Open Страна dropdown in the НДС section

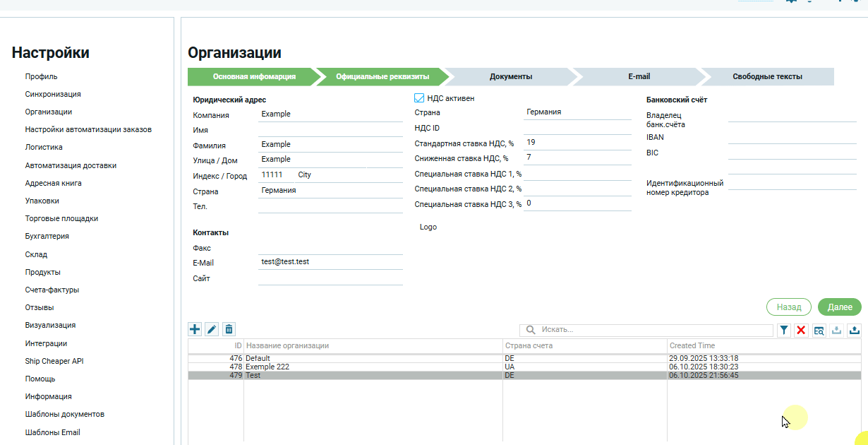coord(577,112)
